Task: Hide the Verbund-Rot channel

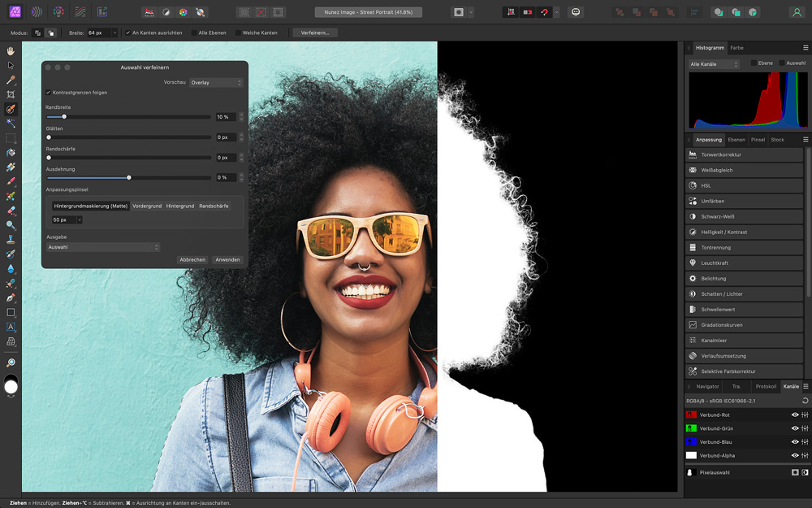Action: pyautogui.click(x=795, y=415)
